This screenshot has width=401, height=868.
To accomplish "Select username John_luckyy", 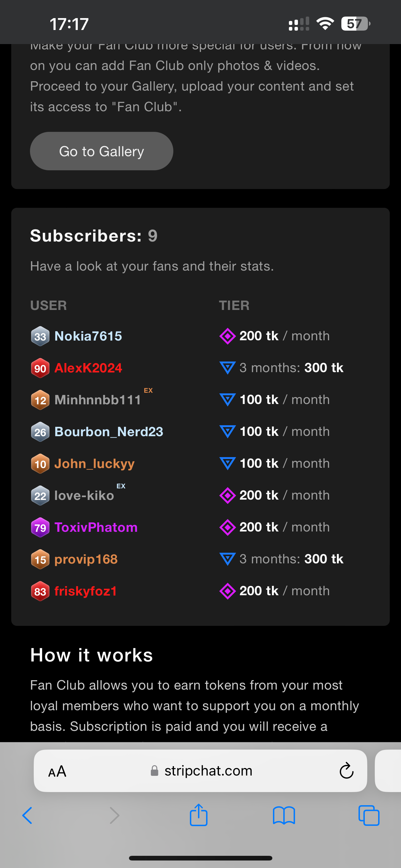I will (94, 464).
